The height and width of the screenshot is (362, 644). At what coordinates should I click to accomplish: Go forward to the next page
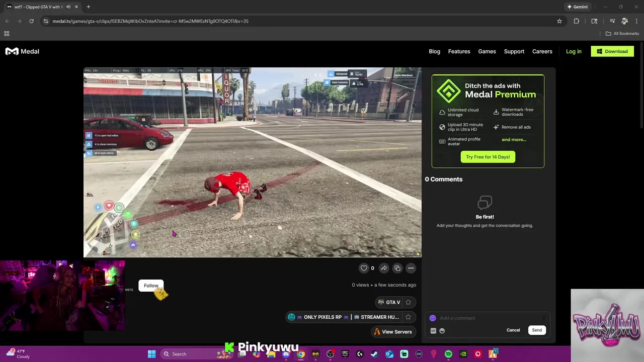click(19, 21)
